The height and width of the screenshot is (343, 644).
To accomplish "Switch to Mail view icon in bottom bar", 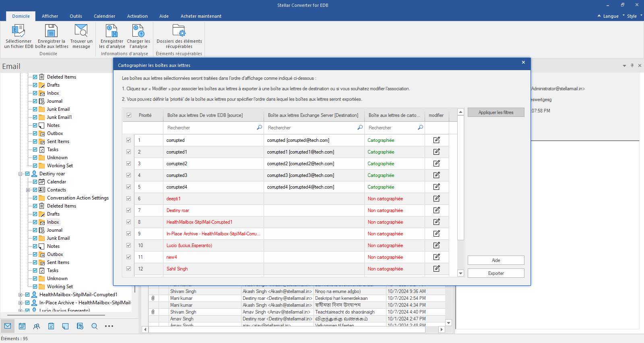I will (x=8, y=326).
